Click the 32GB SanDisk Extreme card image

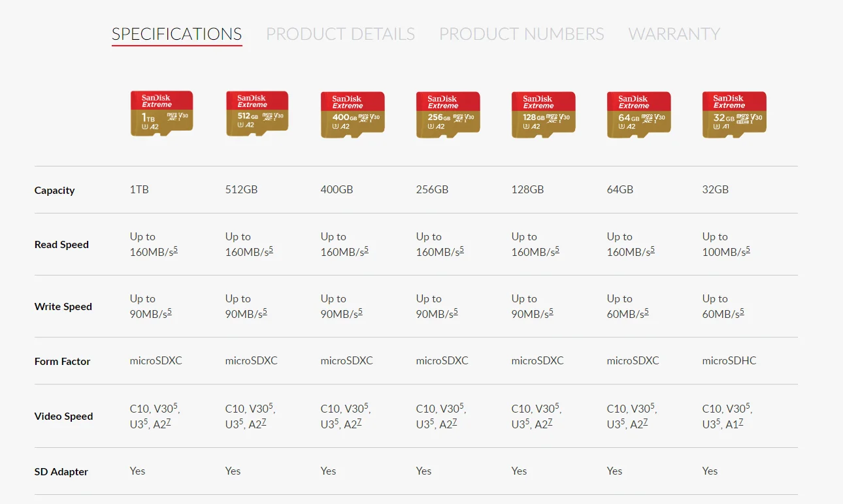click(x=734, y=114)
